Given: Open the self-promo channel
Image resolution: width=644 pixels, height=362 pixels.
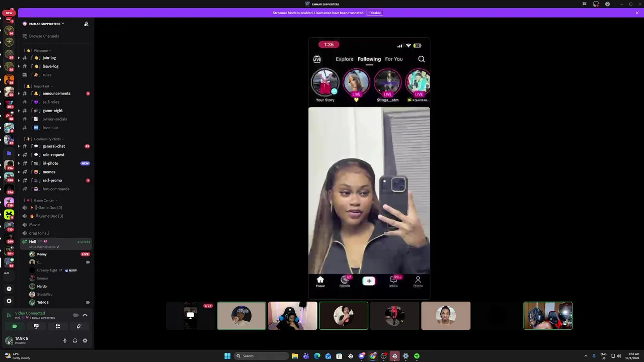Looking at the screenshot, I should 56,180.
